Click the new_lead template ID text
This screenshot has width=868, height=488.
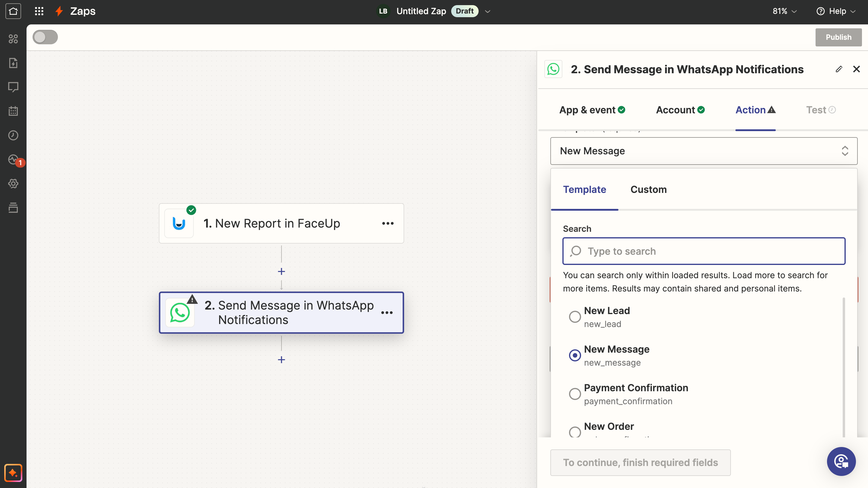(602, 324)
